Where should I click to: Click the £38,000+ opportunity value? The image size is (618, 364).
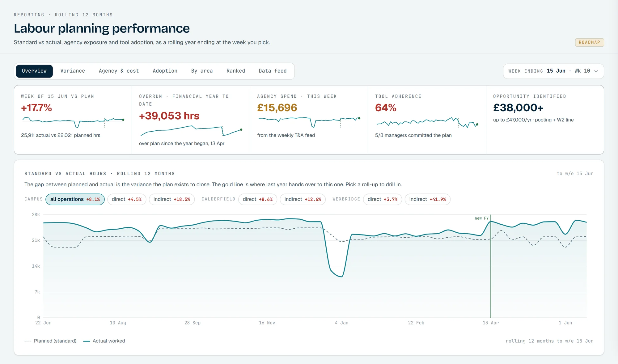click(518, 108)
